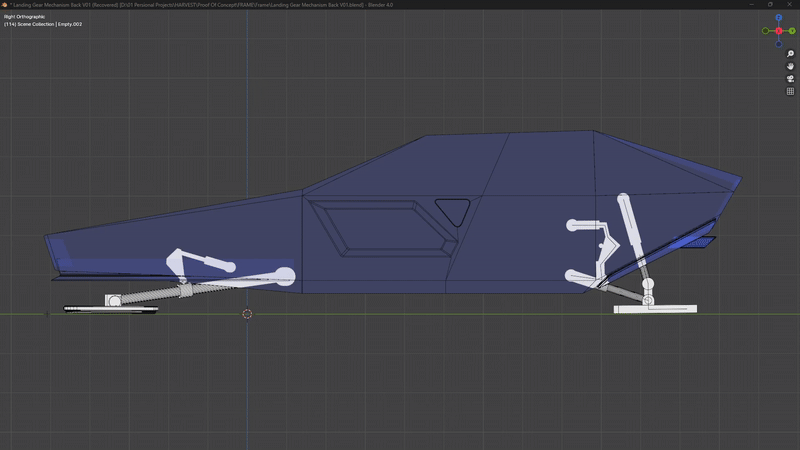800x450 pixels.
Task: Minimize the Blender window
Action: (x=752, y=5)
